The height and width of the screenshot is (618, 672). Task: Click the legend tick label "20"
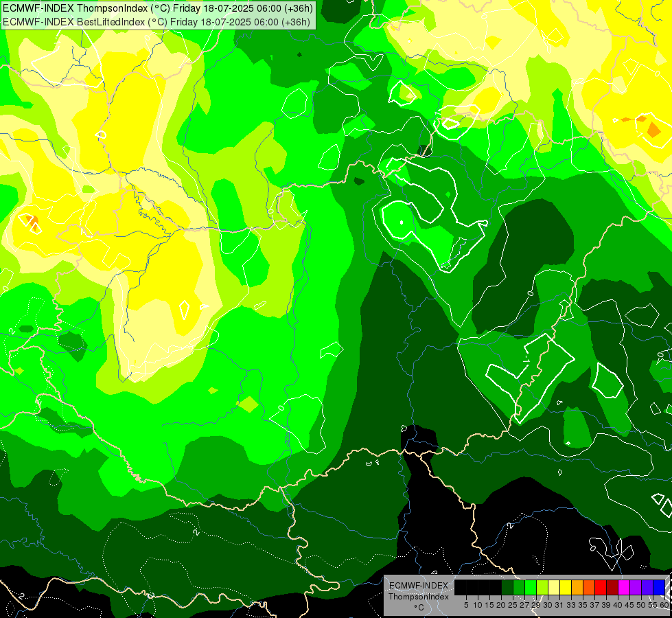coord(501,605)
